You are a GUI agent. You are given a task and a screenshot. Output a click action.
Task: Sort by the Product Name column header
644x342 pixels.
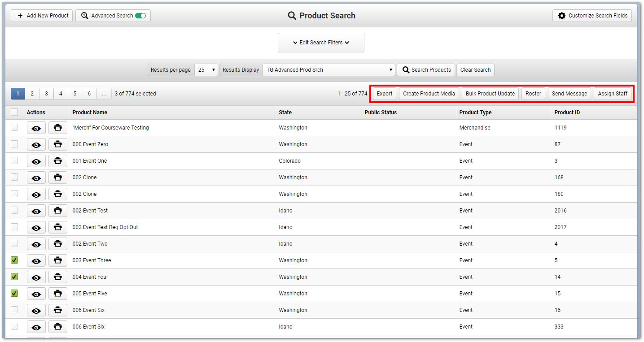click(x=90, y=113)
